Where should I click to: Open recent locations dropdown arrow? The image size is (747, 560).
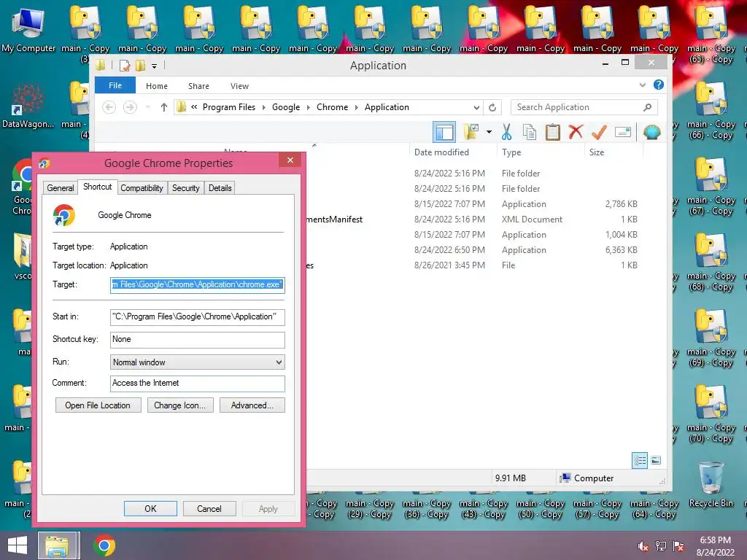[x=148, y=108]
